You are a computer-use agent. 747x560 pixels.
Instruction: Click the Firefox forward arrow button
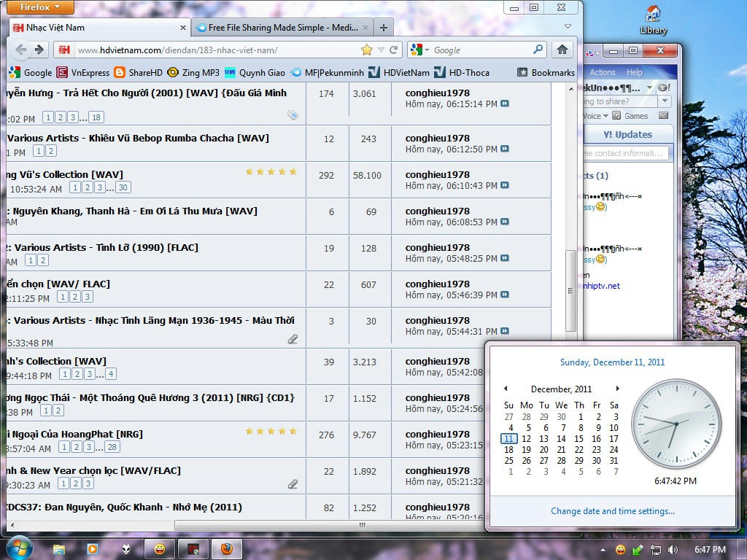pos(39,50)
